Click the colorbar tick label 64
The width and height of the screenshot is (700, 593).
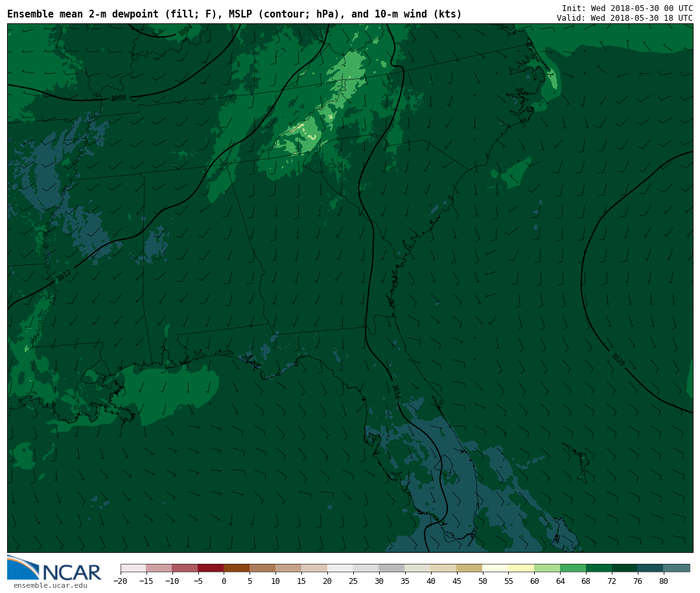(x=560, y=581)
